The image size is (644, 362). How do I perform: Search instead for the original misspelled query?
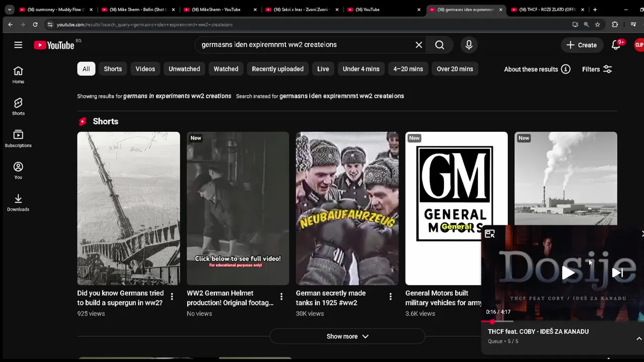pyautogui.click(x=342, y=96)
